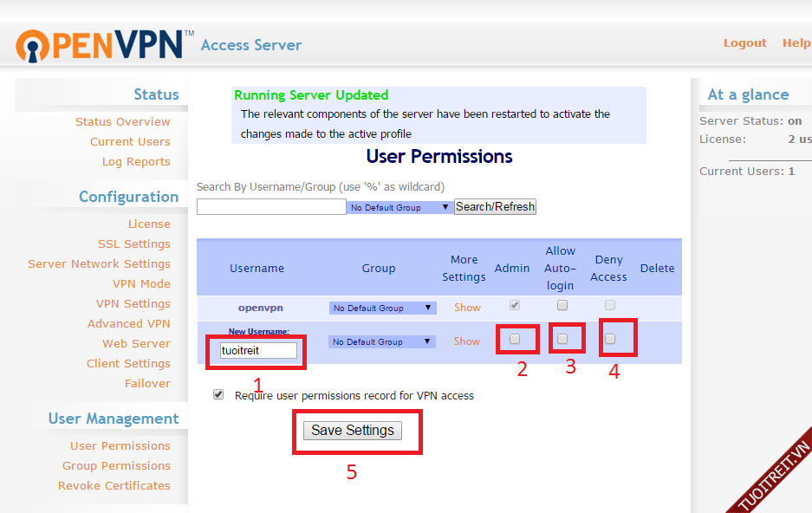Navigate to Group Permissions

pos(116,466)
